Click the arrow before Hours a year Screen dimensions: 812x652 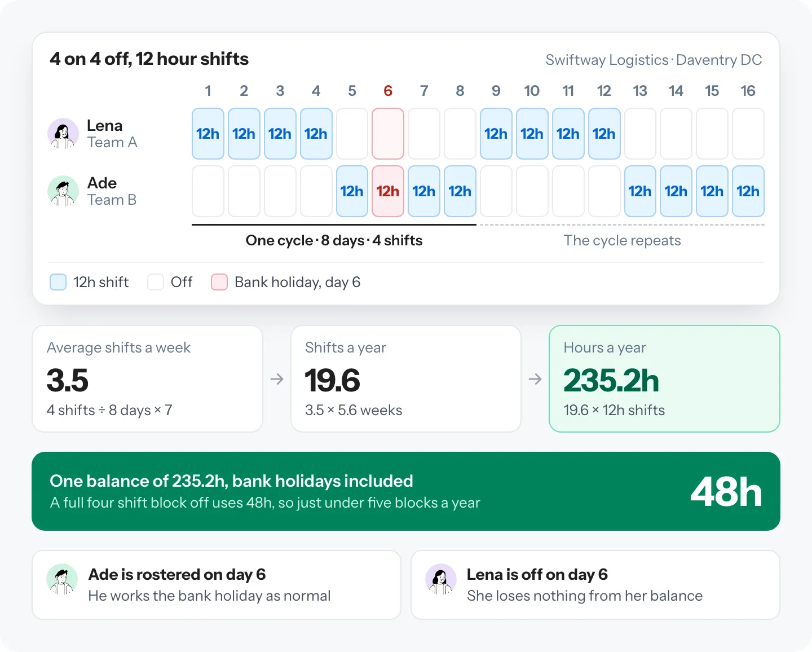pos(535,379)
